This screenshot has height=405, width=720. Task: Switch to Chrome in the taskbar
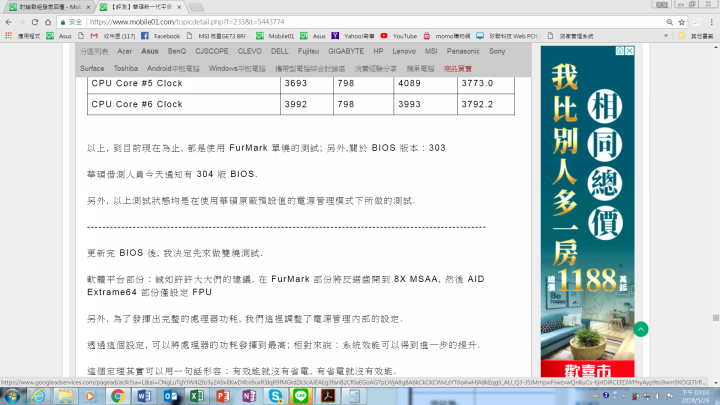pos(118,396)
